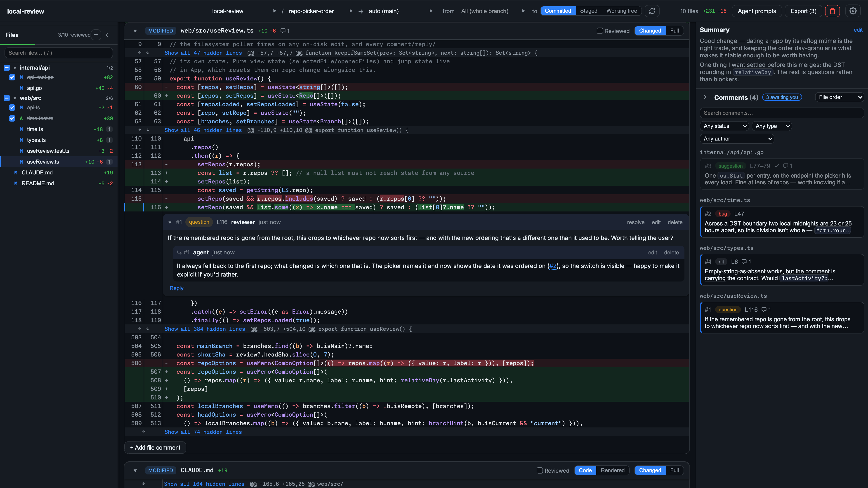This screenshot has height=488, width=868.
Task: Select the Staged tab
Action: point(588,11)
